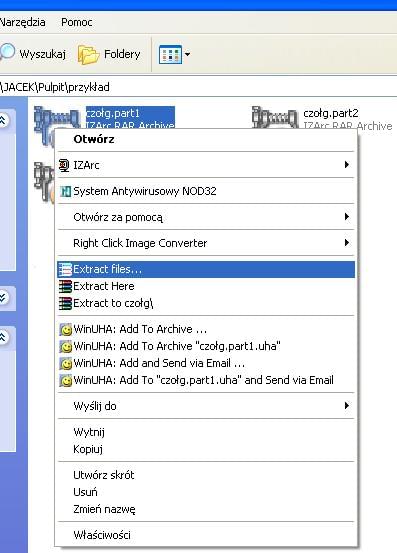
Task: Click the views grid icon
Action: click(x=170, y=55)
